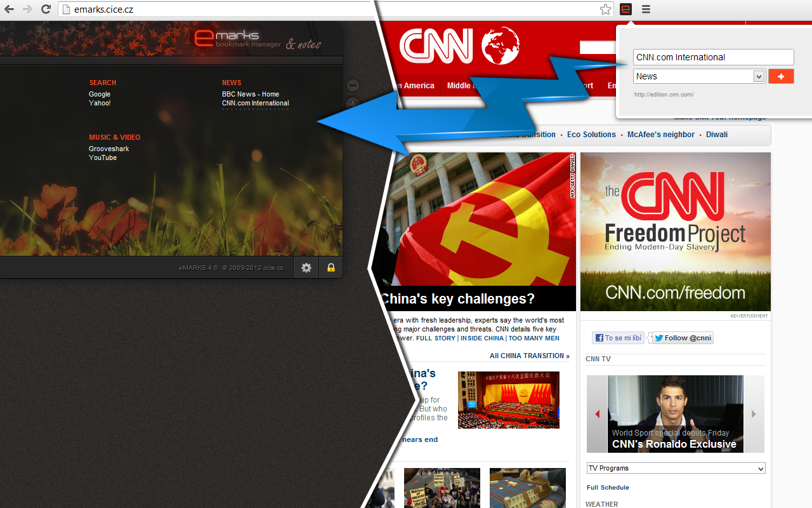Click the TOO MANY MEN link

(534, 338)
